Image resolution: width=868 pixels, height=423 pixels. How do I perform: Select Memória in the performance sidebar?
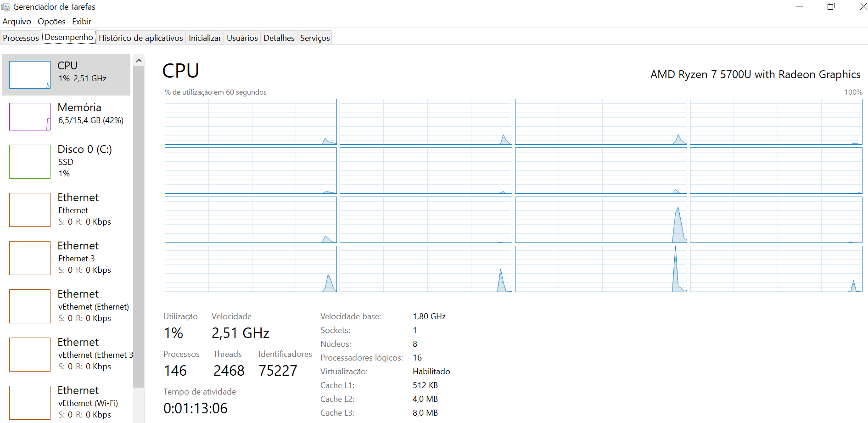pos(67,116)
